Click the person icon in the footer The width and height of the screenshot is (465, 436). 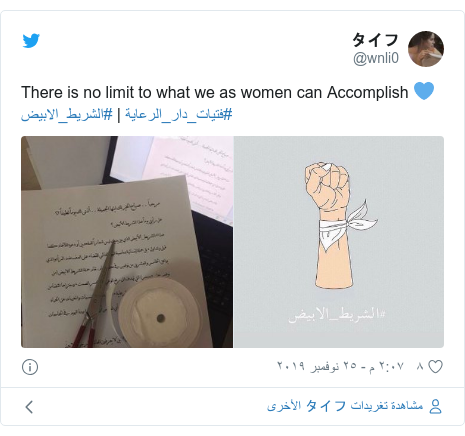tap(435, 407)
